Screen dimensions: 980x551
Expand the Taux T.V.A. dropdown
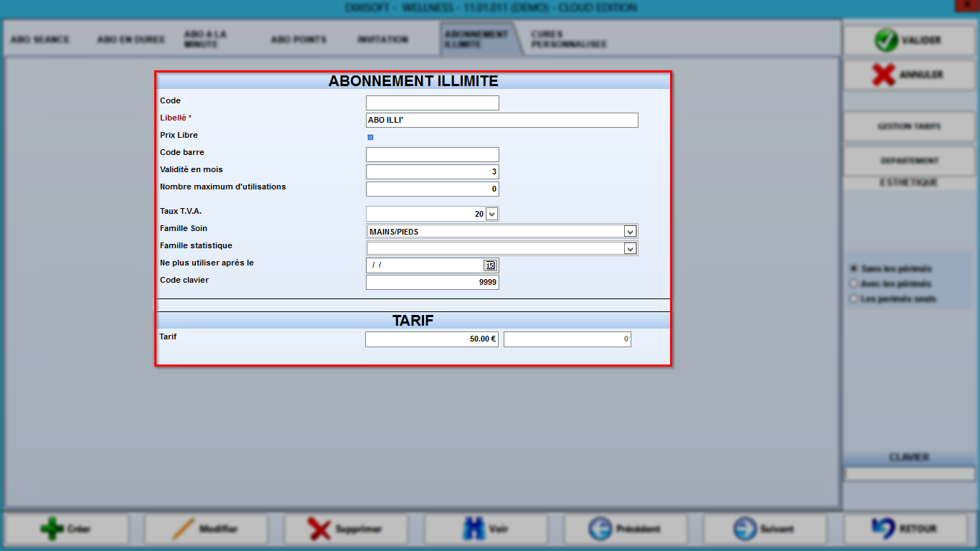coord(491,214)
